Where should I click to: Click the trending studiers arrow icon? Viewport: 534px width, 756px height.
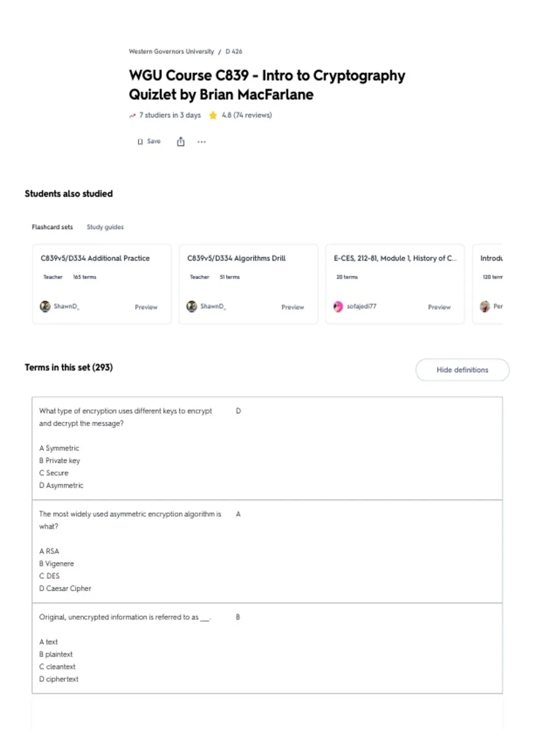(x=132, y=116)
